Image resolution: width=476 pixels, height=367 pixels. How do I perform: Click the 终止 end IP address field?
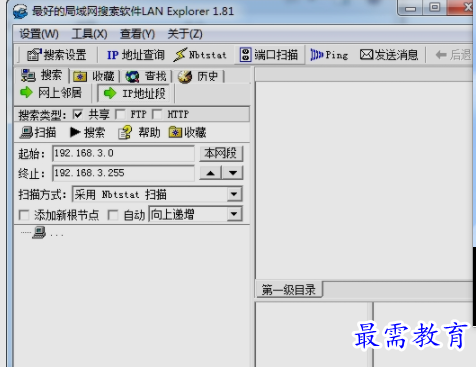pos(123,173)
